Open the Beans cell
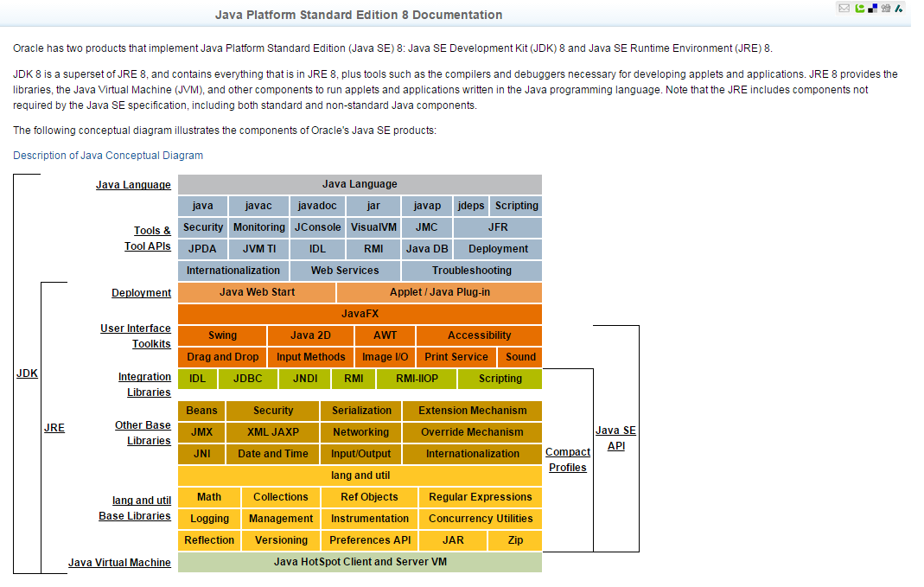The image size is (924, 587). tap(201, 410)
